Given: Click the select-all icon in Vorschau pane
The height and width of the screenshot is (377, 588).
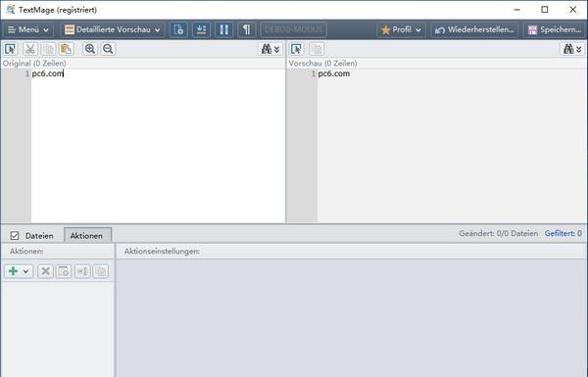Looking at the screenshot, I should (296, 49).
